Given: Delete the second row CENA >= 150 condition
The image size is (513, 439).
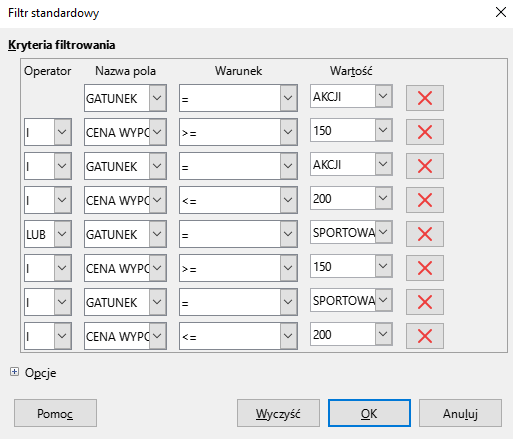Looking at the screenshot, I should point(425,132).
